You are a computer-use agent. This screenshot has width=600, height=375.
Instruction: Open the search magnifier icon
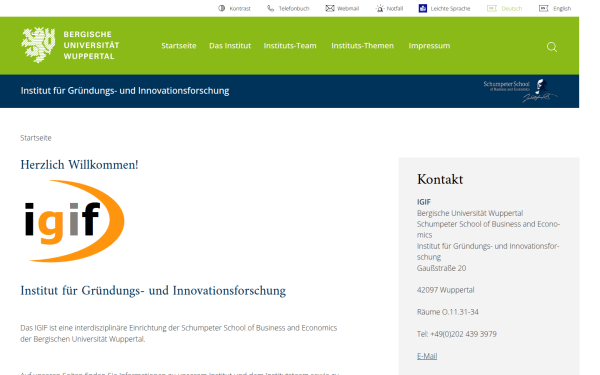(x=552, y=47)
